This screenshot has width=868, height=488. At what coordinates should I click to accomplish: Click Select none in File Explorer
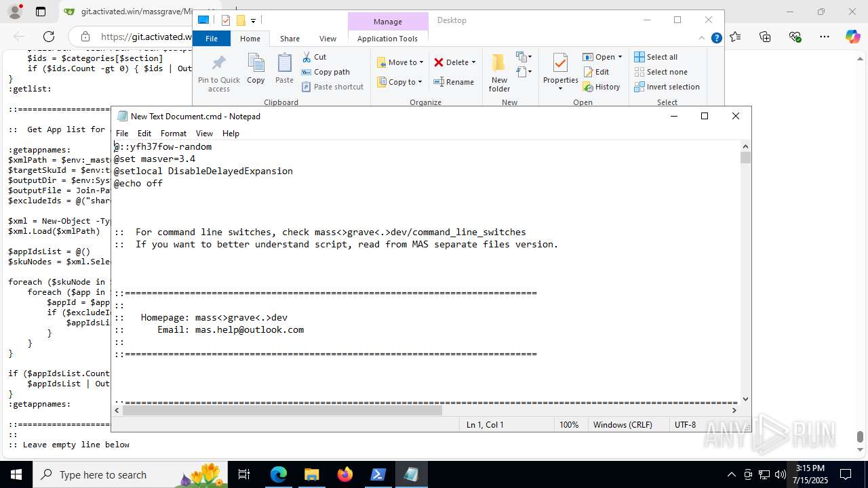[x=660, y=72]
